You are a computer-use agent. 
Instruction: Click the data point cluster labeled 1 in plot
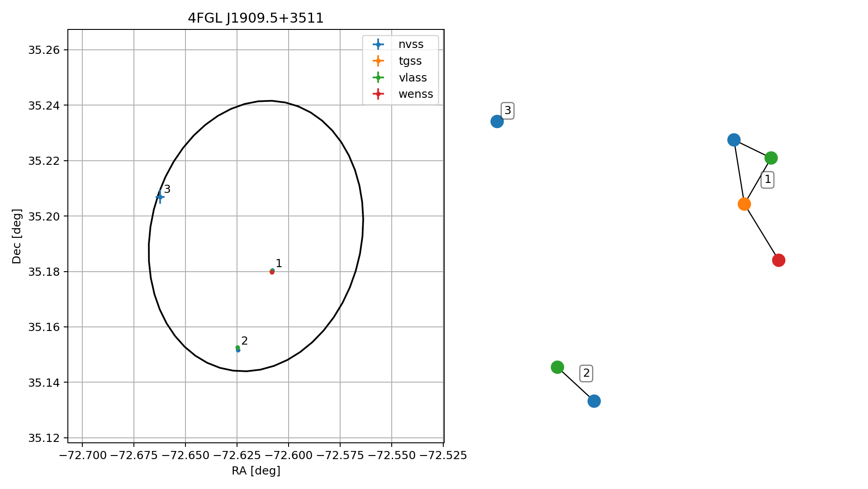(x=272, y=272)
